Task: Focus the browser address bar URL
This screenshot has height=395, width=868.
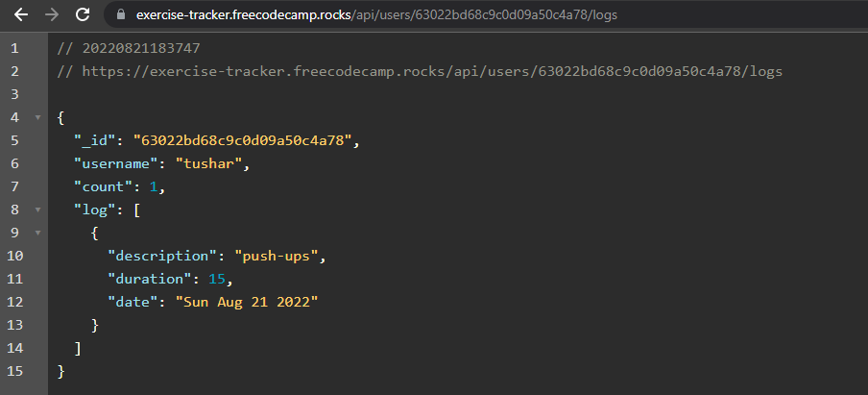Action: tap(376, 15)
